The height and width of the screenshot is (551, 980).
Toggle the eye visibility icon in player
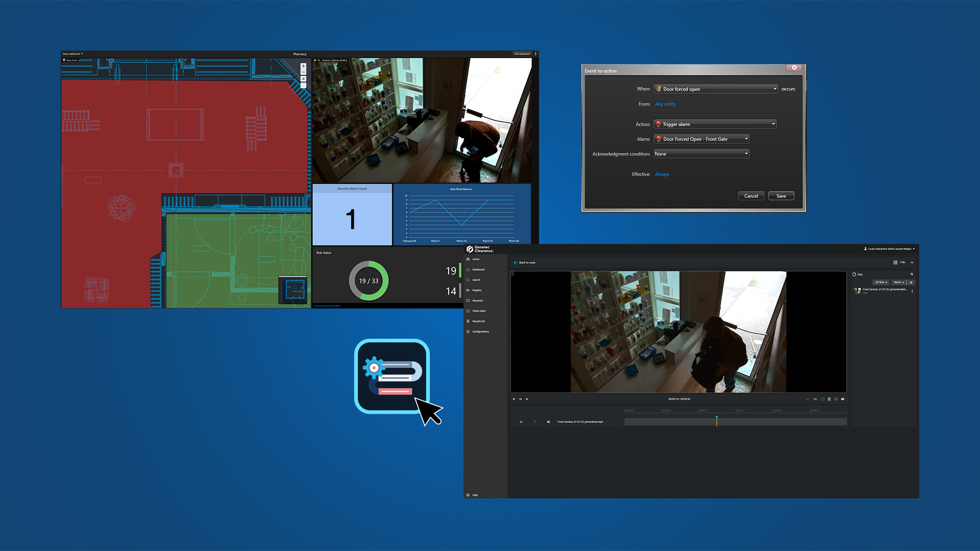pyautogui.click(x=843, y=399)
